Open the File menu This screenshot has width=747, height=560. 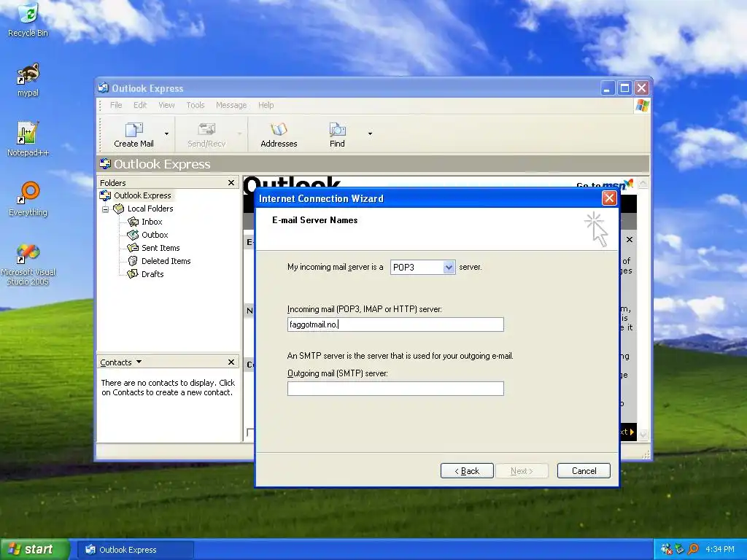pos(116,105)
